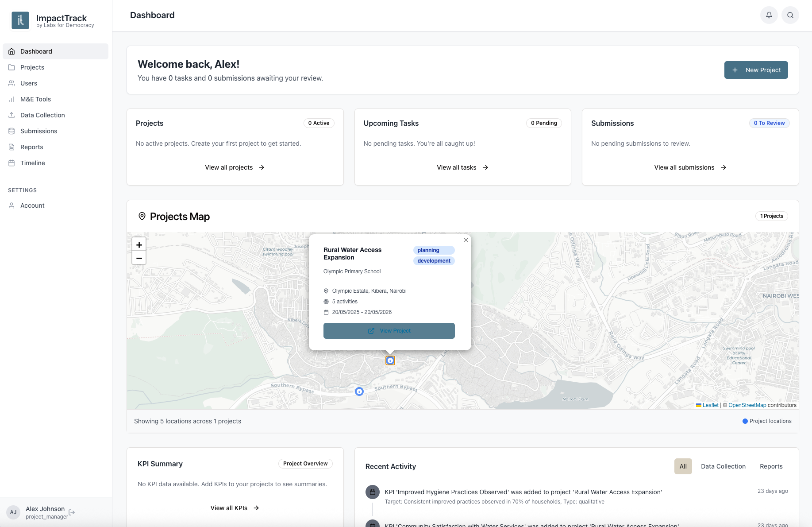The image size is (812, 527).
Task: Click 'Olympic Estate, Kibera, Nairobi' location text
Action: tap(369, 291)
